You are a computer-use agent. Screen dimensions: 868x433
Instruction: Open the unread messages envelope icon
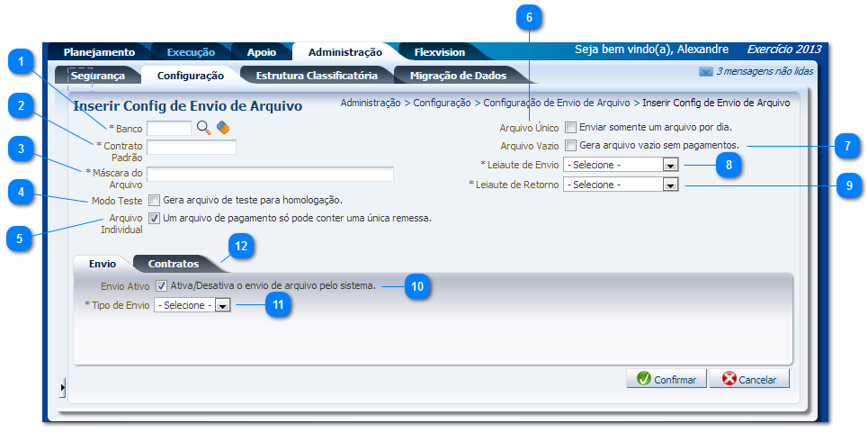(705, 71)
